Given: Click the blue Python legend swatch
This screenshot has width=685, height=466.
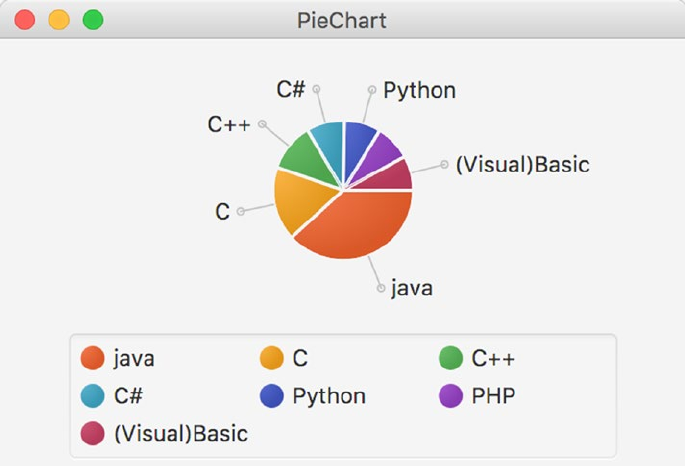Looking at the screenshot, I should [x=272, y=396].
